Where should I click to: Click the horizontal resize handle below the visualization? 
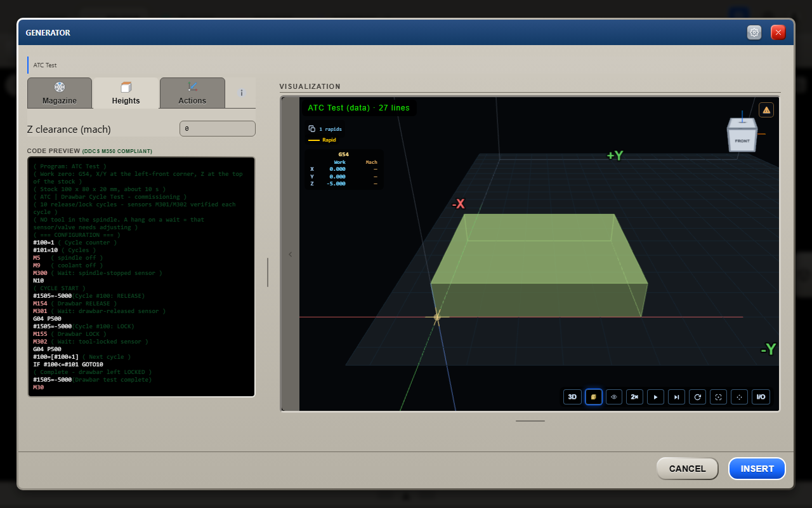(x=530, y=420)
